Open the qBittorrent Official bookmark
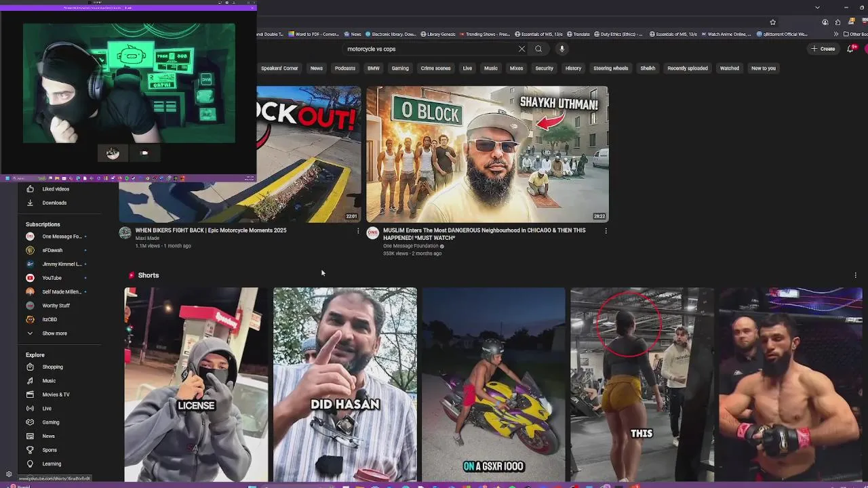The height and width of the screenshot is (488, 868). tap(783, 34)
